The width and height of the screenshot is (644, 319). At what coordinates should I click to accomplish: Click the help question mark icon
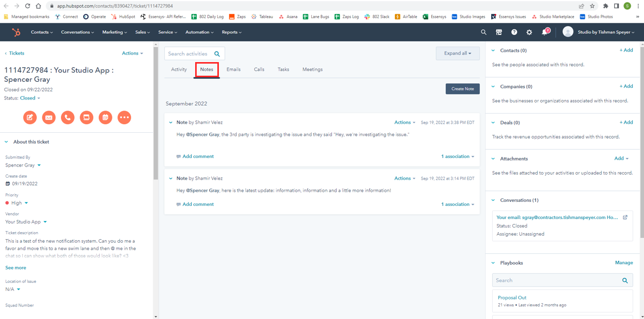tap(514, 32)
